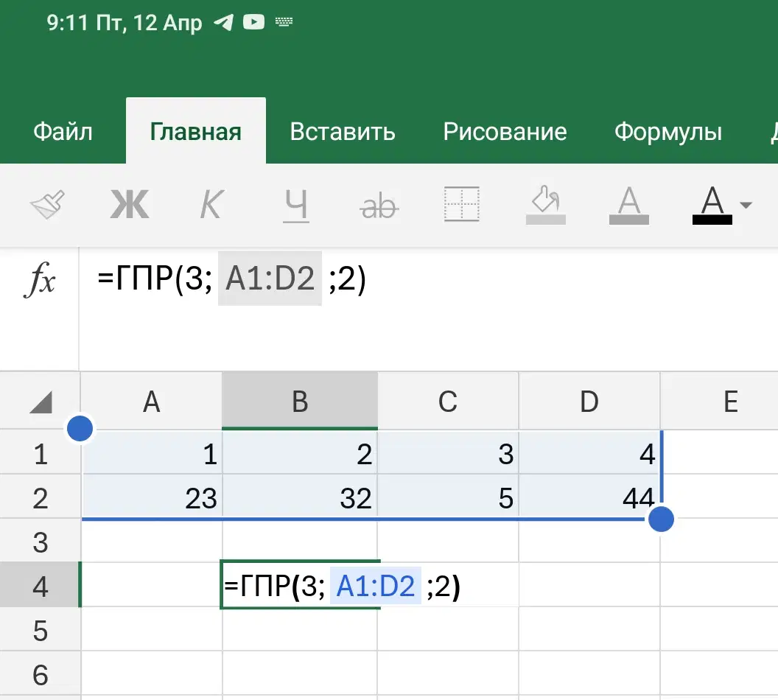Click cell A1 containing 1

point(152,453)
